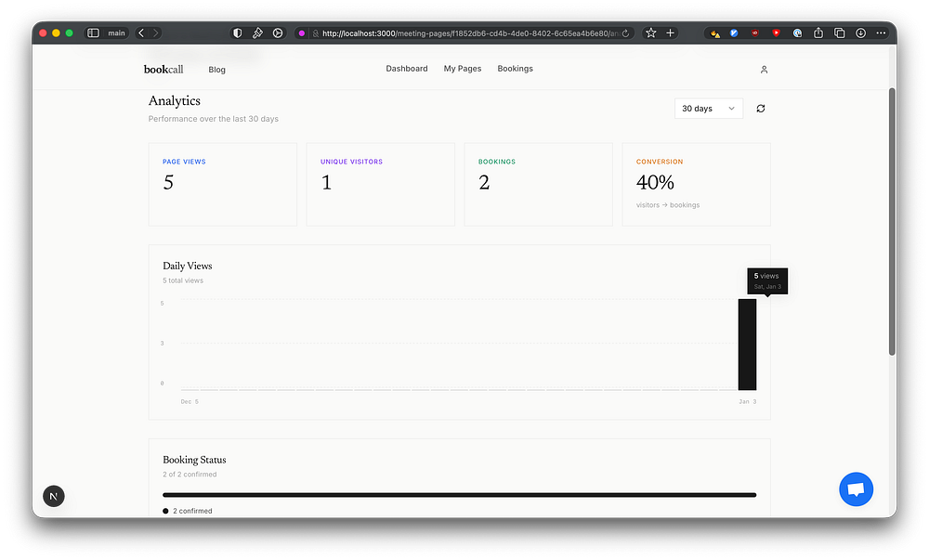Click the circular arrow extension icon next to pin
The height and width of the screenshot is (560, 929).
[278, 33]
